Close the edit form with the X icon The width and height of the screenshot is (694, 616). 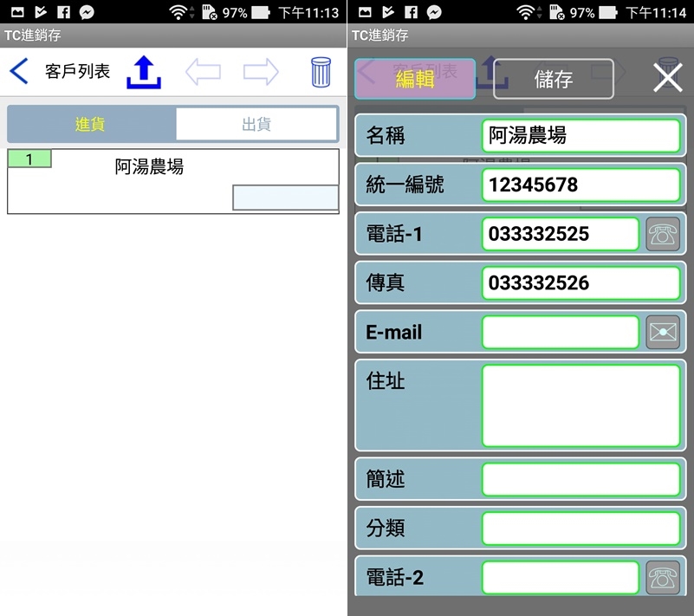point(668,77)
